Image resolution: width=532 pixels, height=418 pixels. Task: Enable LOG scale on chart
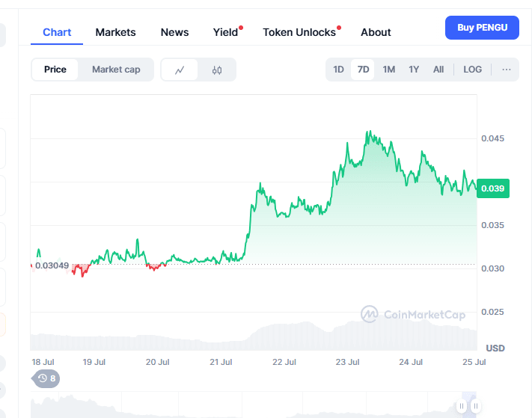point(472,70)
